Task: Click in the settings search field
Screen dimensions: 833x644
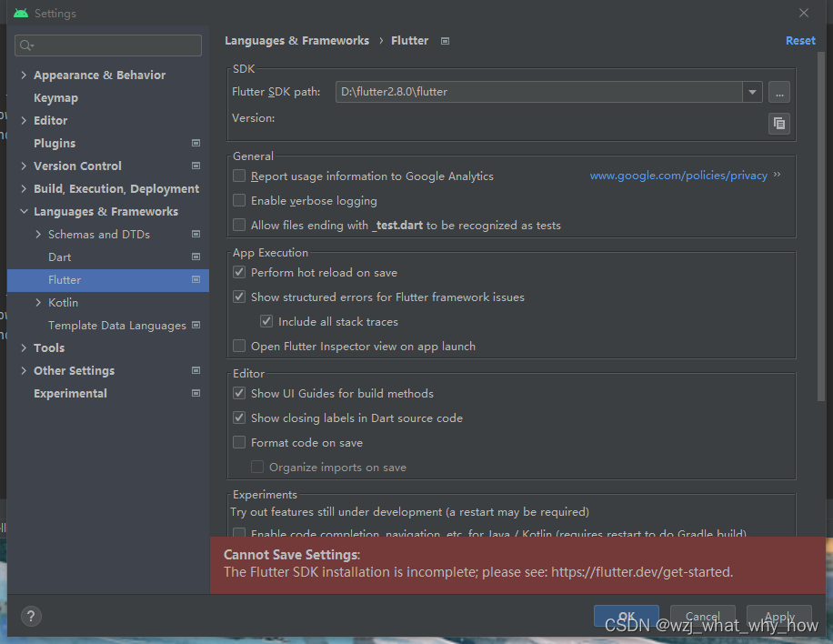Action: (108, 45)
